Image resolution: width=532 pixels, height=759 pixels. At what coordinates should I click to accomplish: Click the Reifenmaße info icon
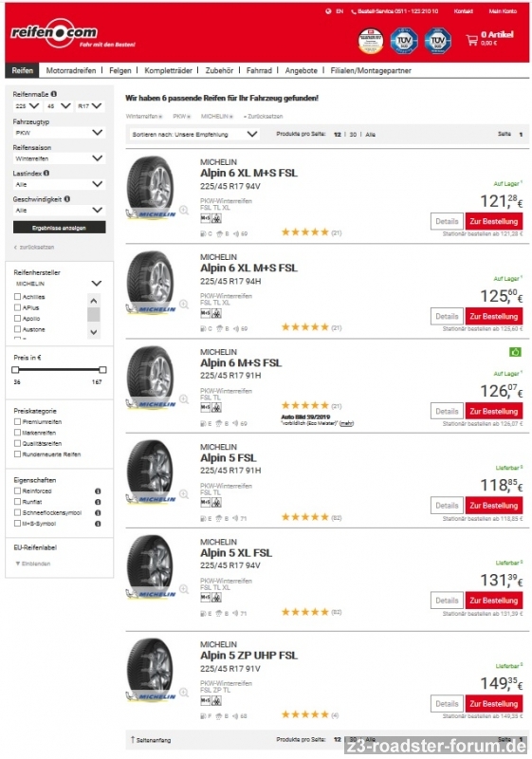pos(54,94)
